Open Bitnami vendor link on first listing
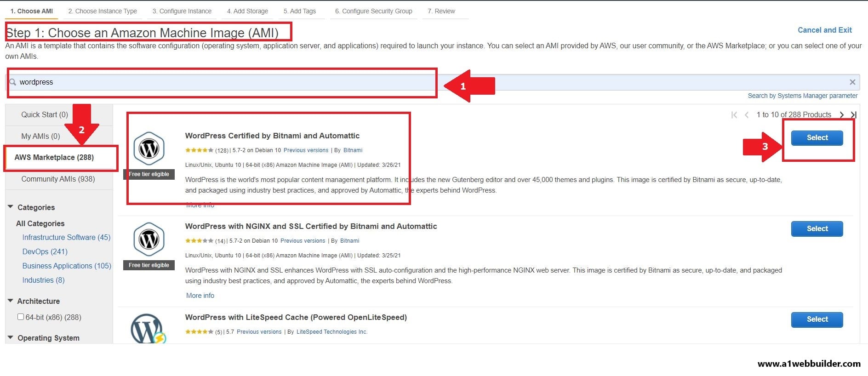 pos(353,150)
